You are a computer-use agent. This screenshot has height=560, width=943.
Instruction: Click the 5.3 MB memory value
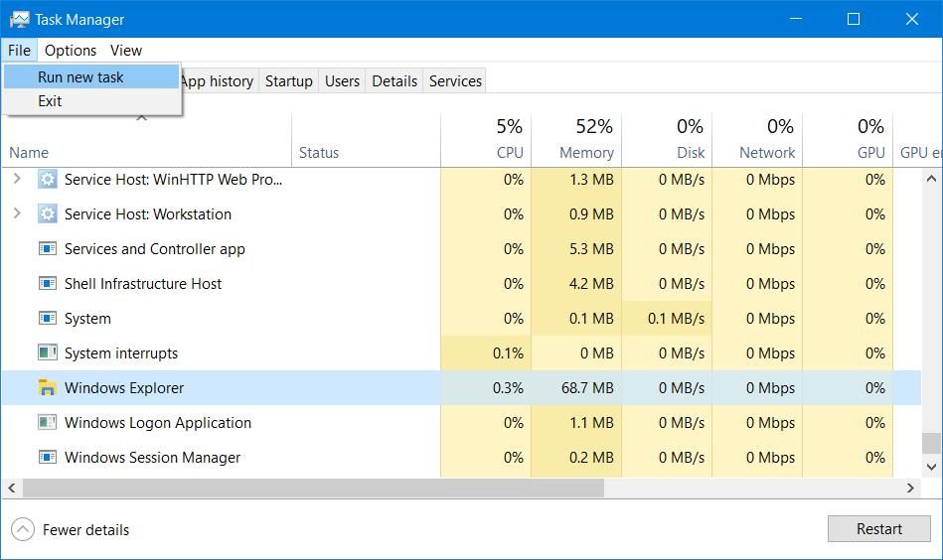tap(591, 249)
